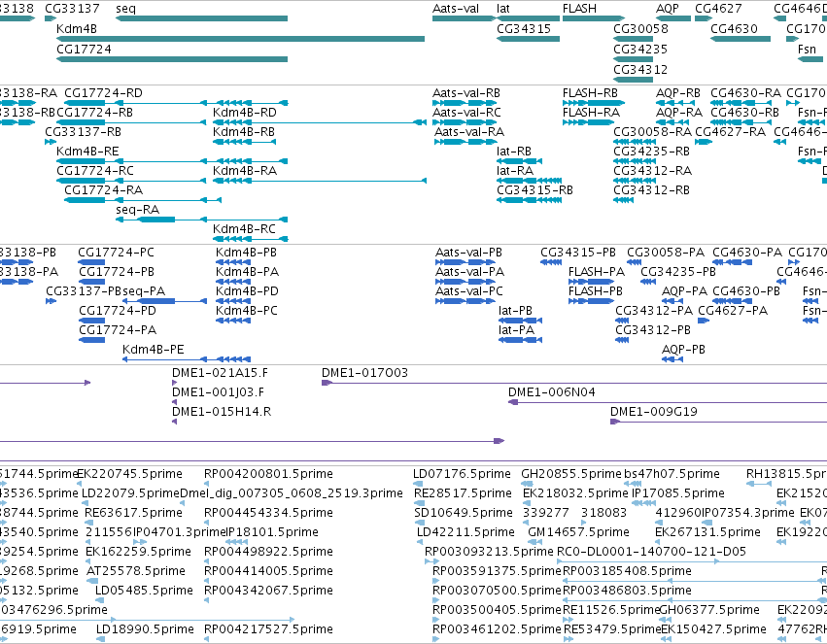
Task: Click transcript CG4630-RA
Action: tap(741, 103)
